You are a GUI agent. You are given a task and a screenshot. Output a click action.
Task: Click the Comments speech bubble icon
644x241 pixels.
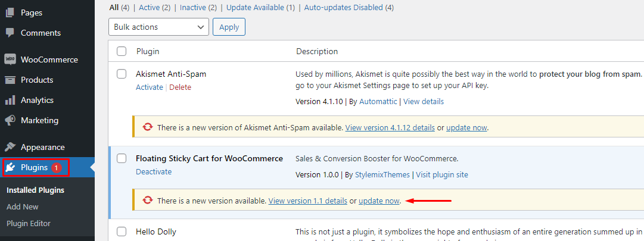tap(10, 33)
